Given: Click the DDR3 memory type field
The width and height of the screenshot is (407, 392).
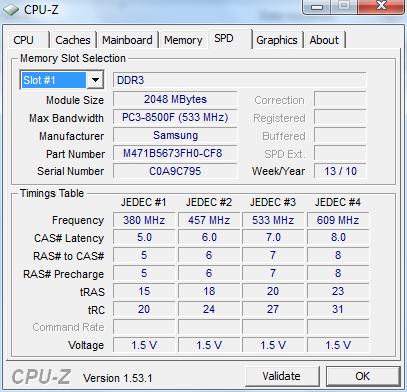Looking at the screenshot, I should click(x=240, y=80).
